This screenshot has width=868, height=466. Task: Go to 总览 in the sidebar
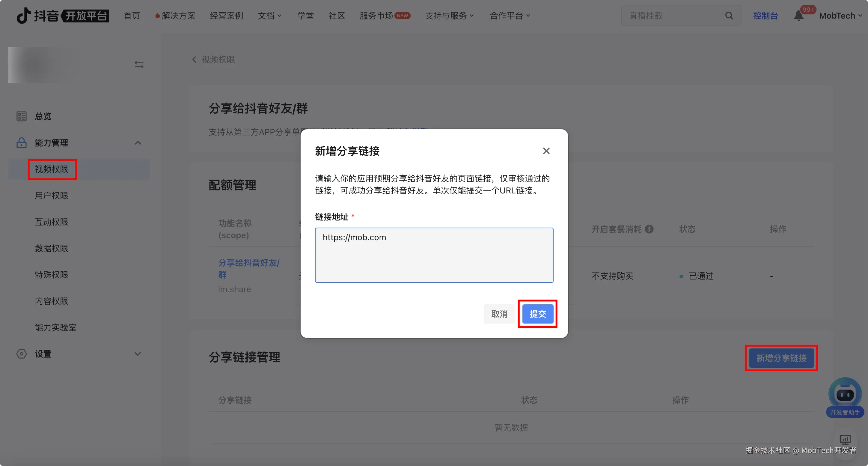[43, 116]
